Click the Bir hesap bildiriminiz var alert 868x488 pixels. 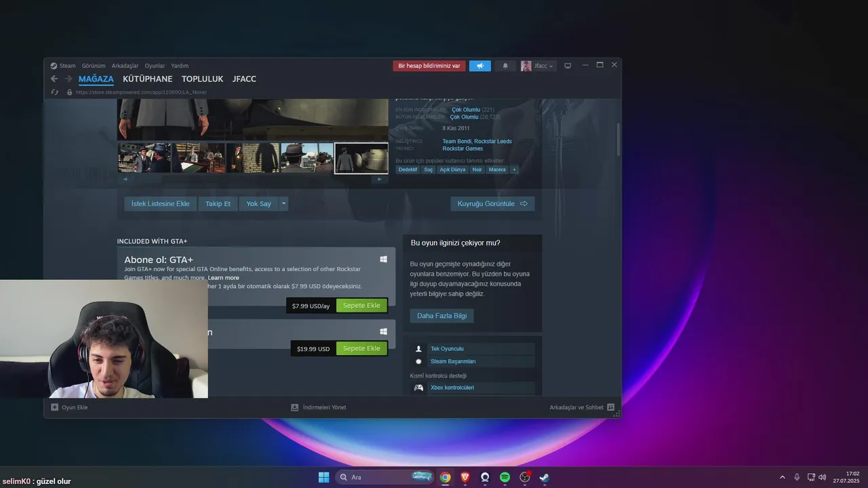429,66
